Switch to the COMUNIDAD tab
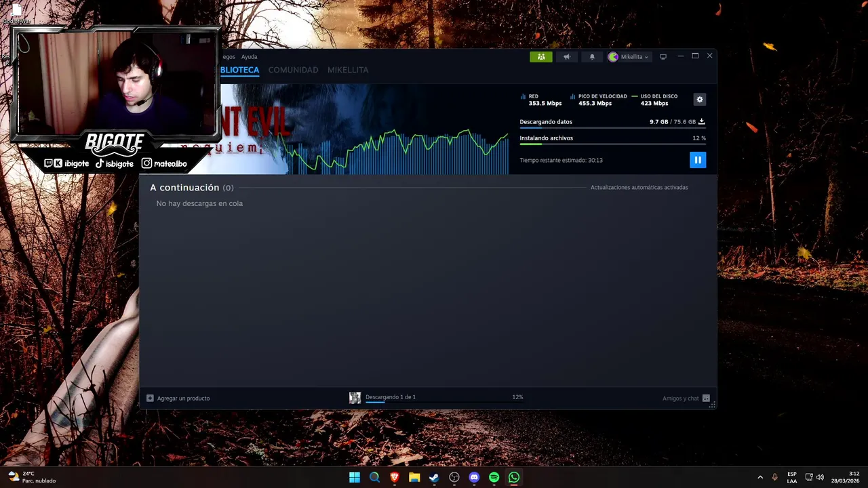This screenshot has height=488, width=868. (x=293, y=70)
